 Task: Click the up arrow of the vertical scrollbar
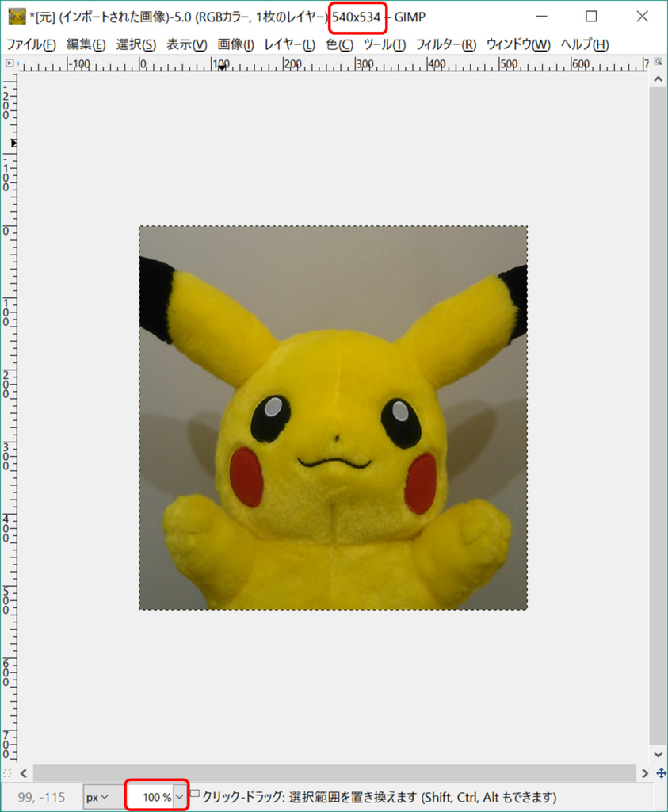pyautogui.click(x=658, y=77)
